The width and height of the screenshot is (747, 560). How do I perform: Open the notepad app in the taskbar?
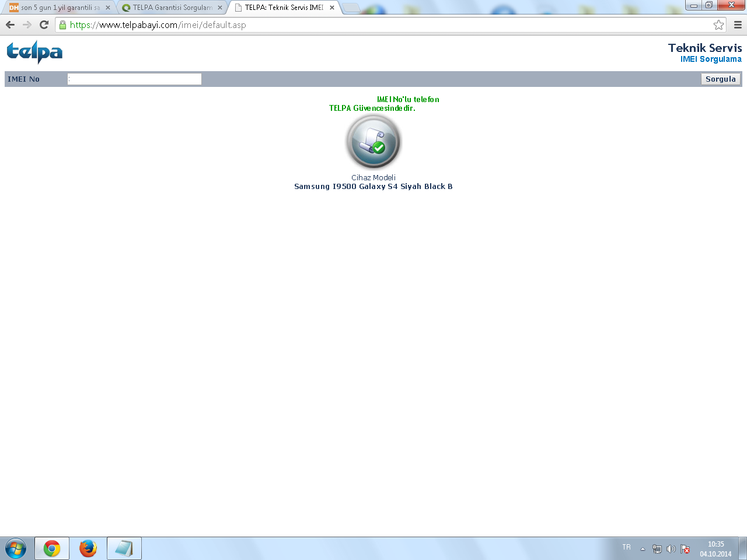(x=124, y=548)
